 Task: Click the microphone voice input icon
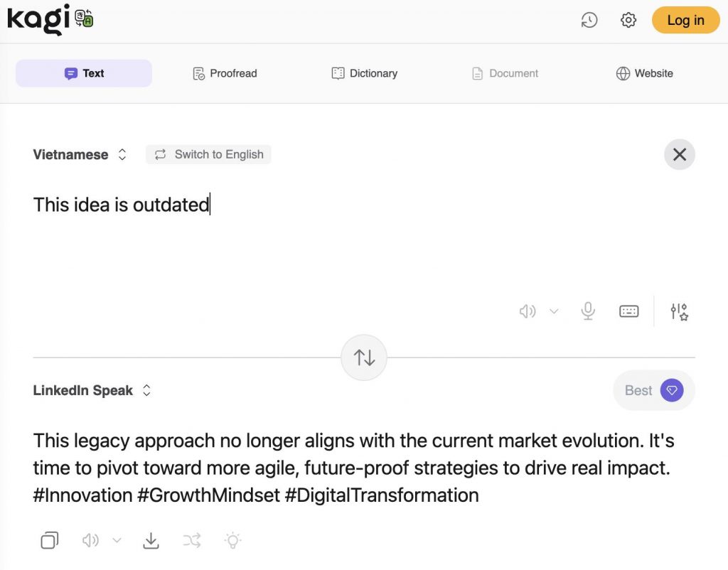[x=588, y=311]
